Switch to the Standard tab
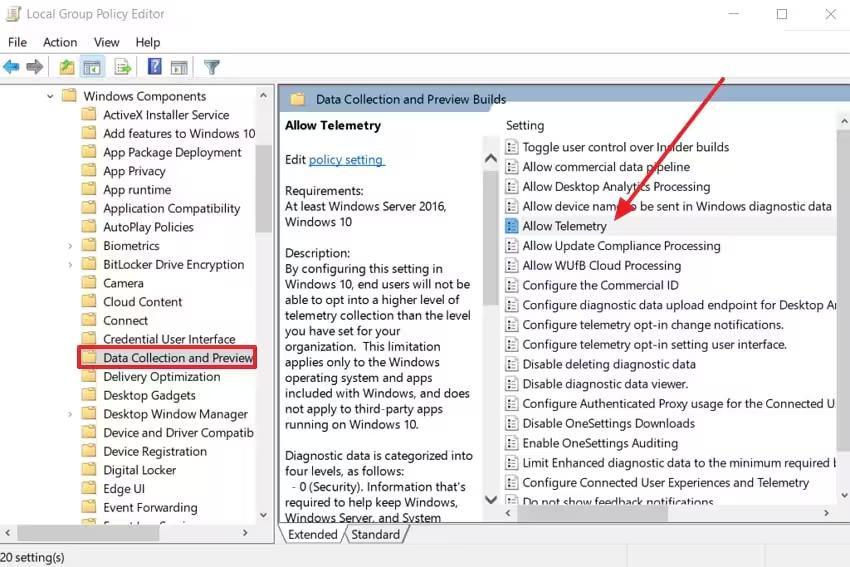The image size is (850, 567). tap(376, 534)
